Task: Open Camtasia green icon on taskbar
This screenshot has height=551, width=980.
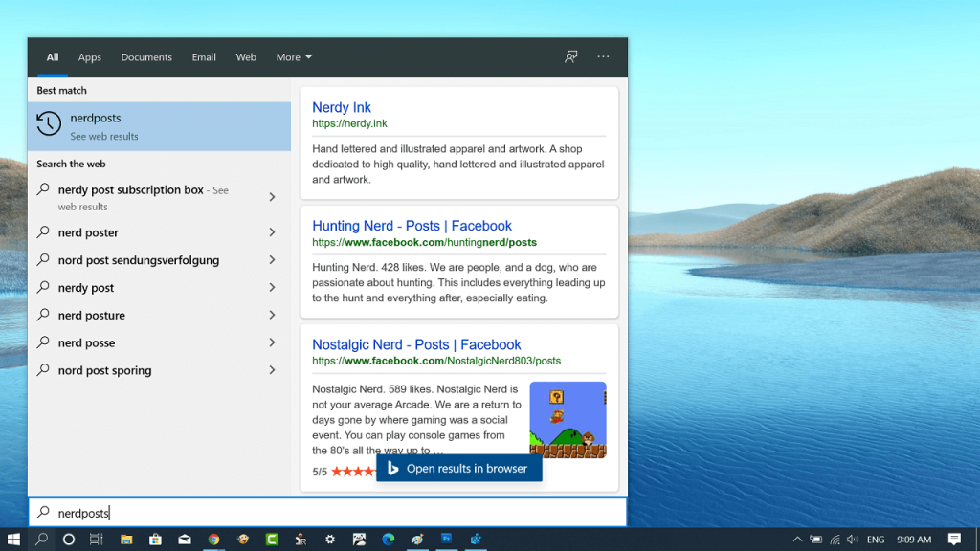Action: 272,540
